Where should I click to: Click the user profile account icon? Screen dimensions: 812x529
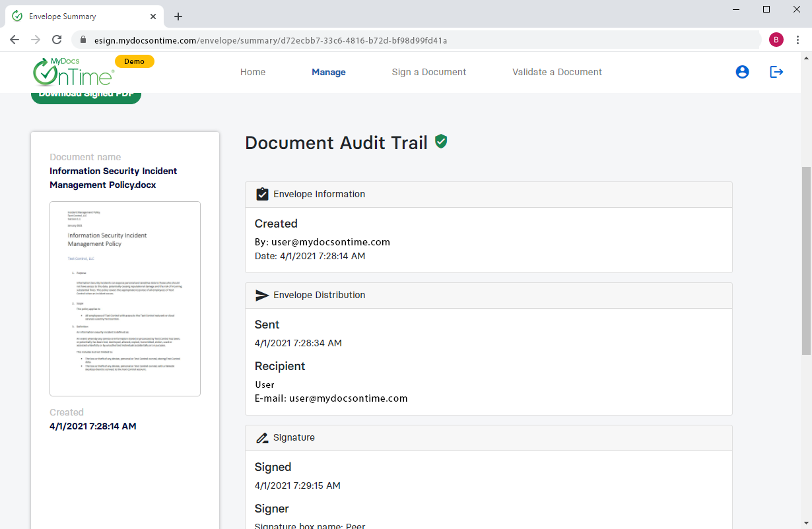pyautogui.click(x=742, y=72)
